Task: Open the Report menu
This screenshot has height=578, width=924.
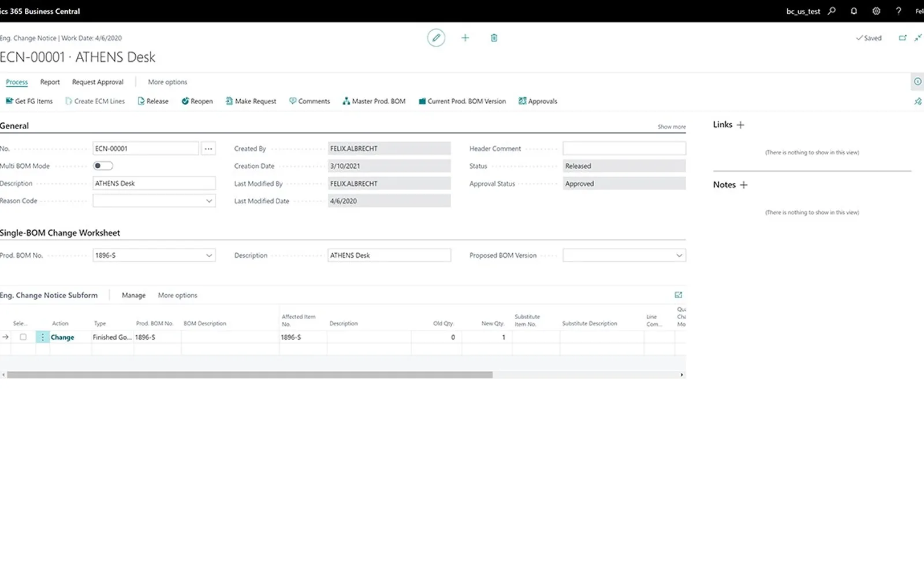Action: (50, 82)
